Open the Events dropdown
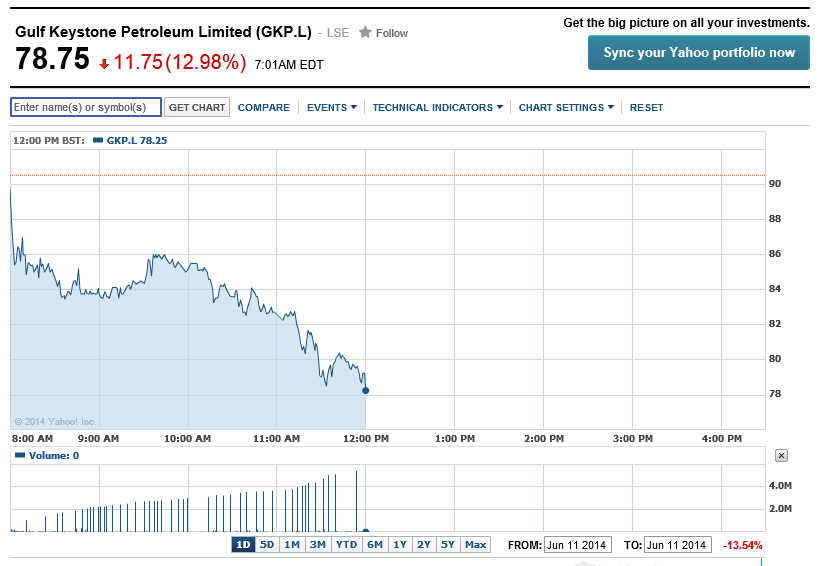 click(x=331, y=107)
